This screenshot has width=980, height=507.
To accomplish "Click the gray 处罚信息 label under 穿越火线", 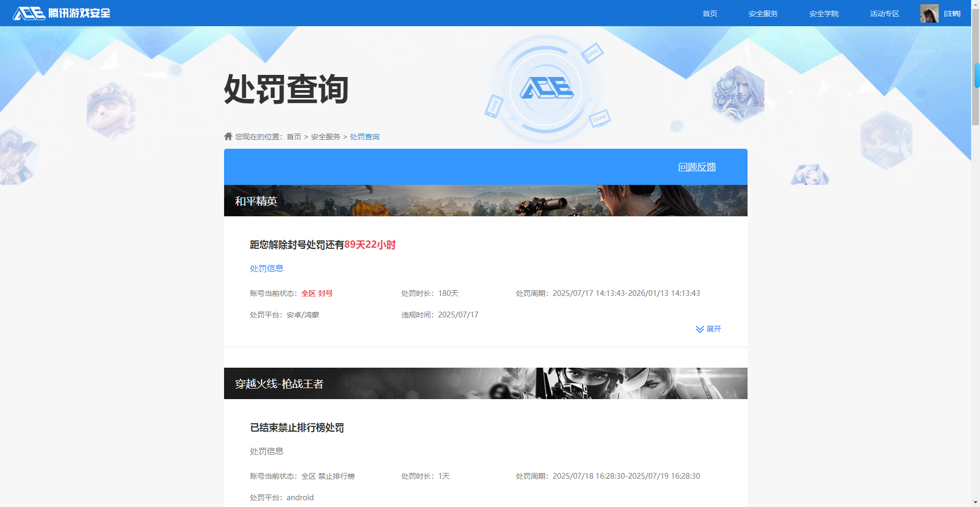I will point(266,451).
